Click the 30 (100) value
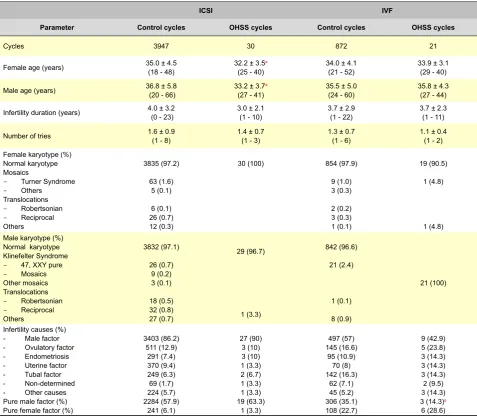Screen dimensions: 477x417 [x=251, y=164]
